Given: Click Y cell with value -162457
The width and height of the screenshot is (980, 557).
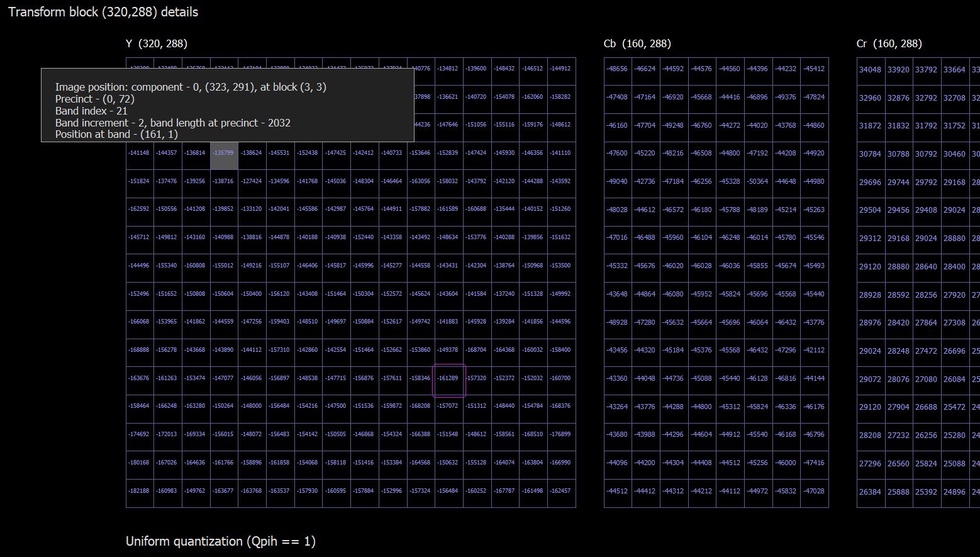Looking at the screenshot, I should [x=561, y=491].
